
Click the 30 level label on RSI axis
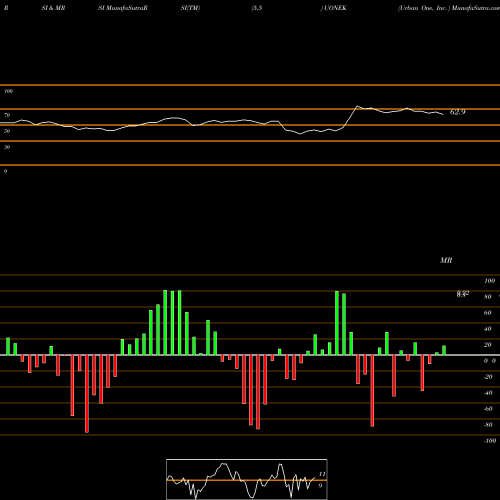point(7,147)
